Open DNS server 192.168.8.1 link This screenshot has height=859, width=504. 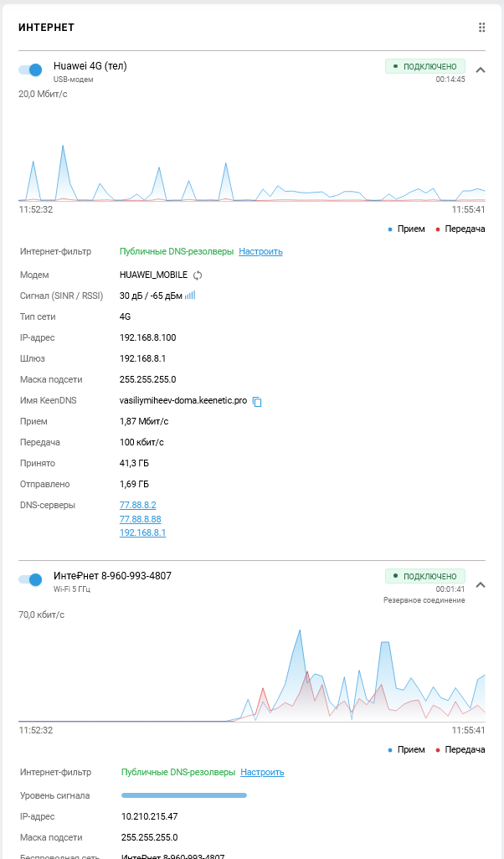[x=142, y=532]
